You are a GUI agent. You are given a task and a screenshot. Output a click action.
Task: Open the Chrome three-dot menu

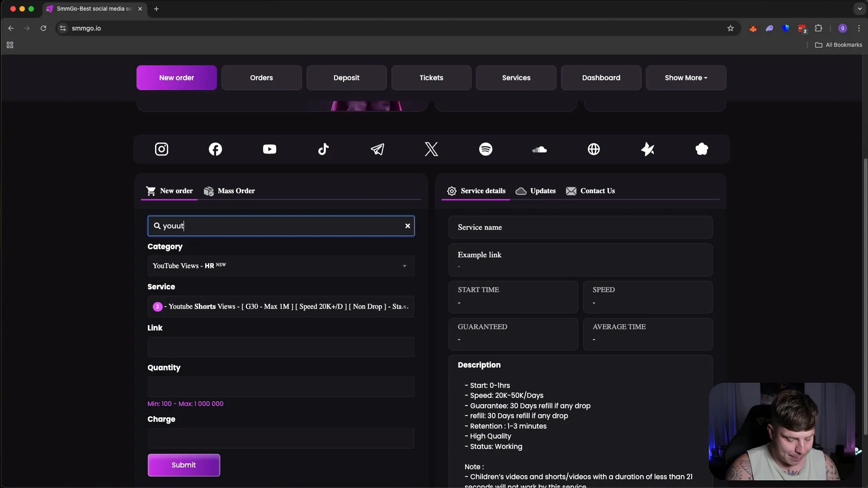coord(859,28)
